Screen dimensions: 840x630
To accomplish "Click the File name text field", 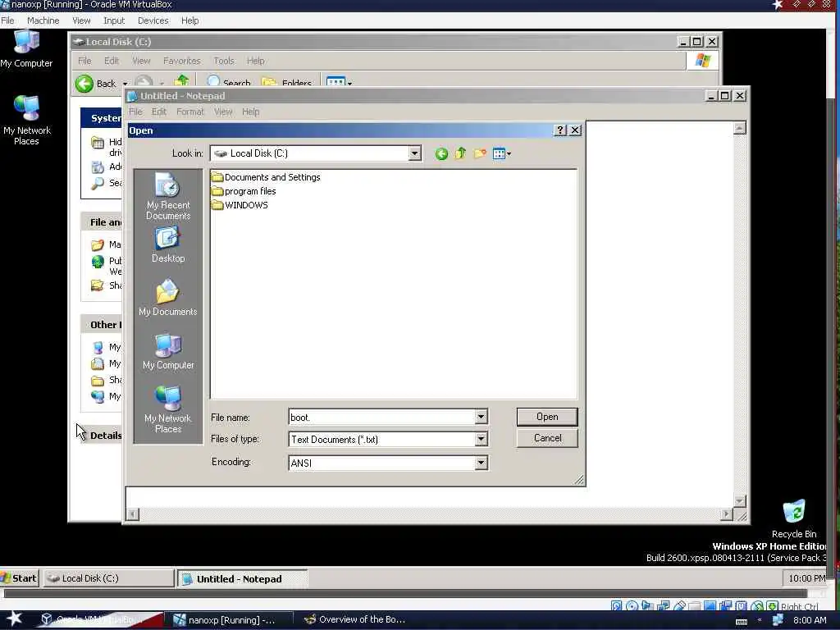I will click(x=381, y=417).
